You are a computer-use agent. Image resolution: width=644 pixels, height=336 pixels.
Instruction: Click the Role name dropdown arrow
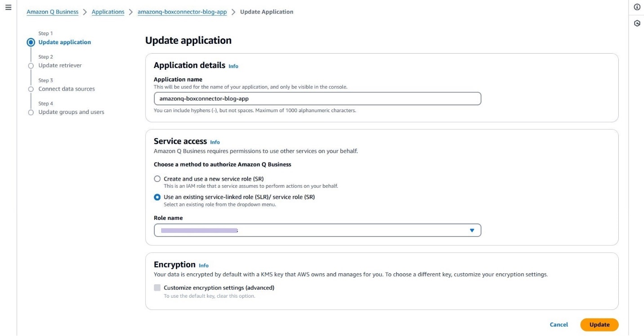pos(472,231)
